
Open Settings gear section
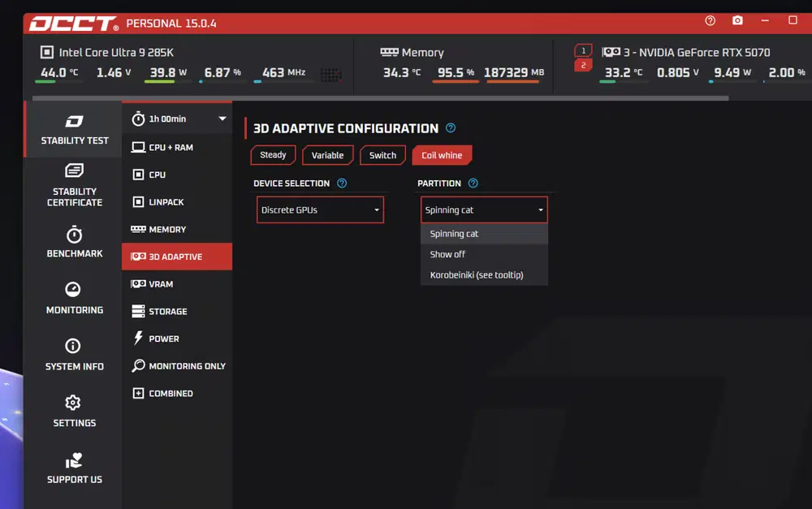pos(74,412)
